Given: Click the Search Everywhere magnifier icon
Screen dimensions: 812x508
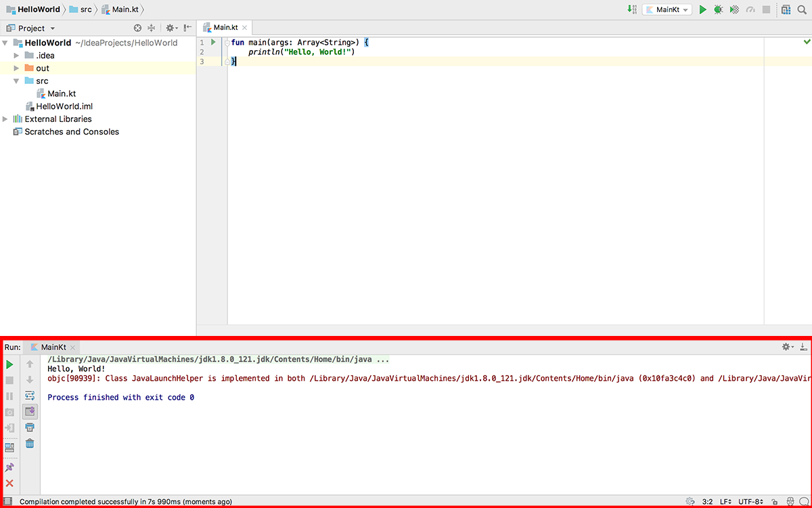Looking at the screenshot, I should pos(802,9).
